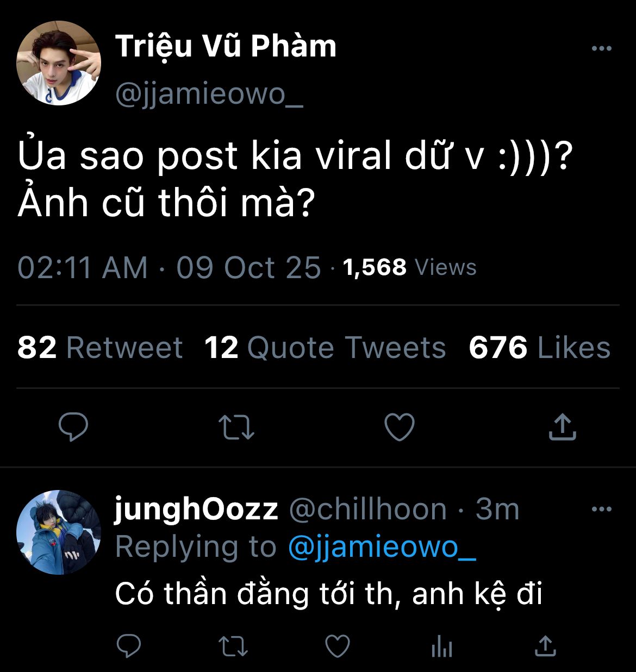
Task: Click the 1,568 Views count
Action: tap(409, 267)
